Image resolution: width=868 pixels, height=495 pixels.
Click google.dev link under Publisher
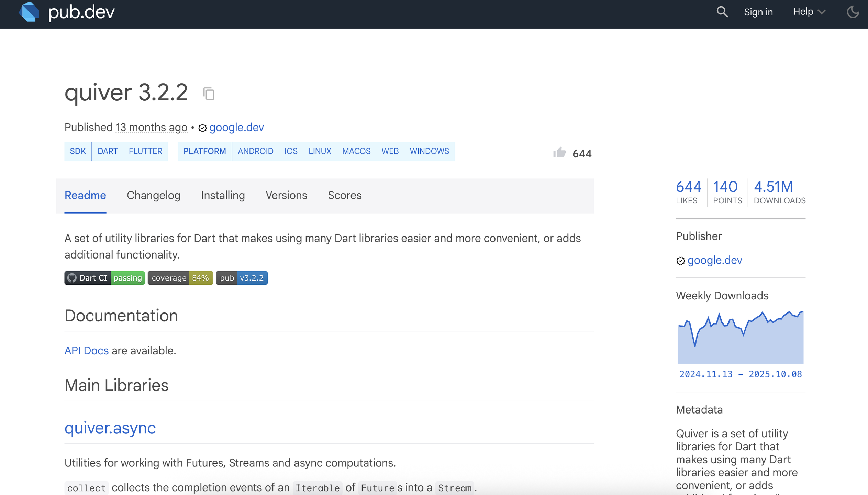point(714,260)
